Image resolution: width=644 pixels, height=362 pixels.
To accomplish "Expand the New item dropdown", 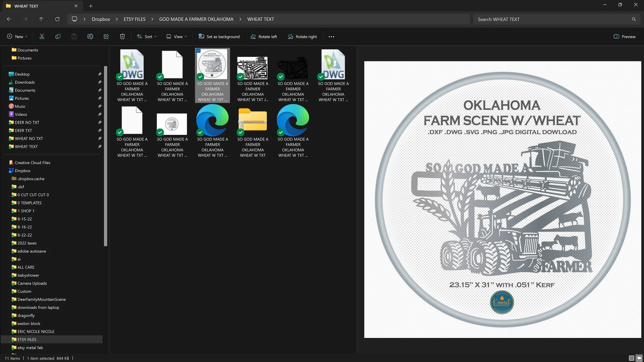I will (x=17, y=37).
